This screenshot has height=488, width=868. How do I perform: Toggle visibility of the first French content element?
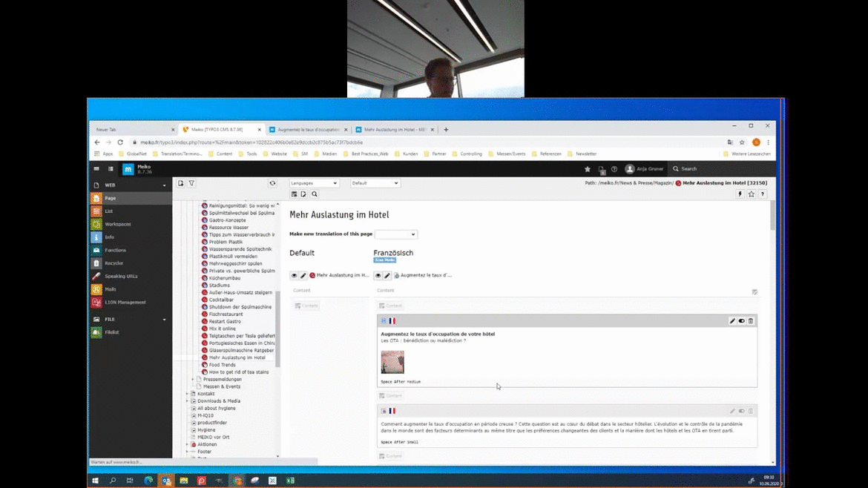click(741, 321)
